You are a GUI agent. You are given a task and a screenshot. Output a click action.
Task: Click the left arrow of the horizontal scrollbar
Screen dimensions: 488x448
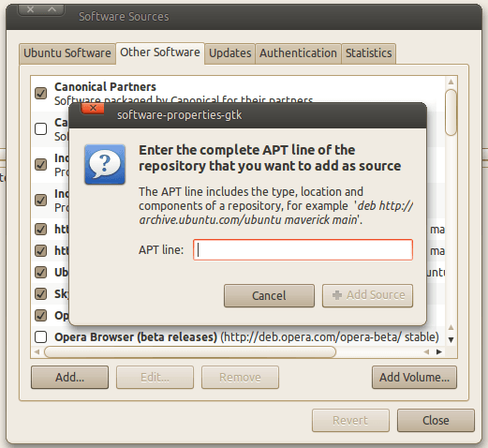click(37, 351)
